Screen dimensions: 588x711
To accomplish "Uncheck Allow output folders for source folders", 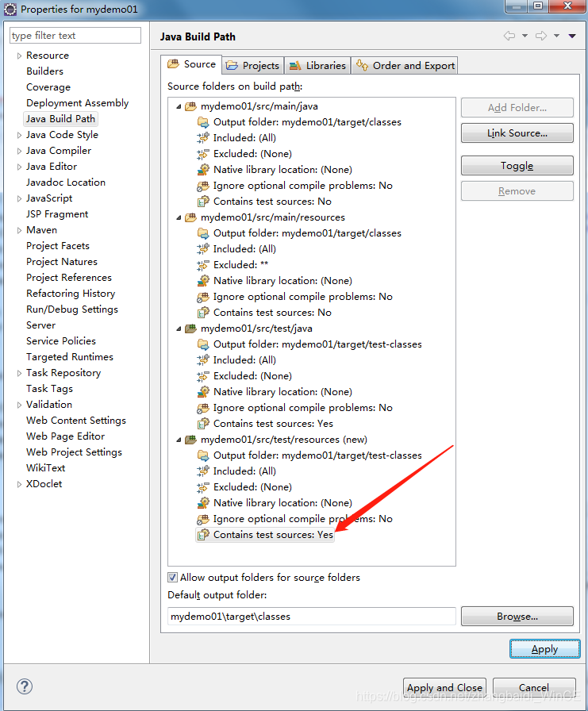I will pyautogui.click(x=171, y=577).
